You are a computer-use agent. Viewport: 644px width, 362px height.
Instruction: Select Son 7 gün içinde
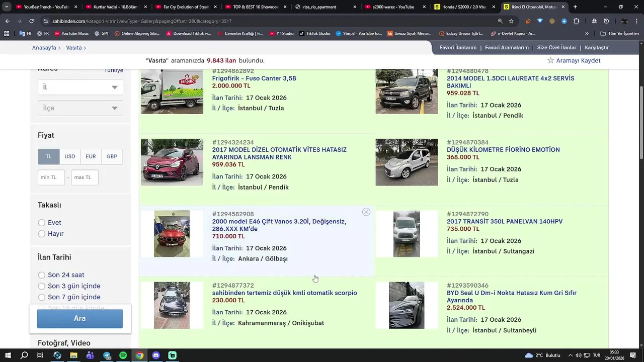42,297
